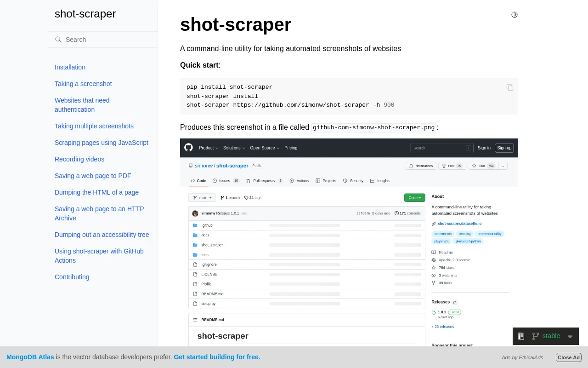Click the MongoDB Atlas ad link
Viewport: 588px width, 368px height.
point(30,357)
